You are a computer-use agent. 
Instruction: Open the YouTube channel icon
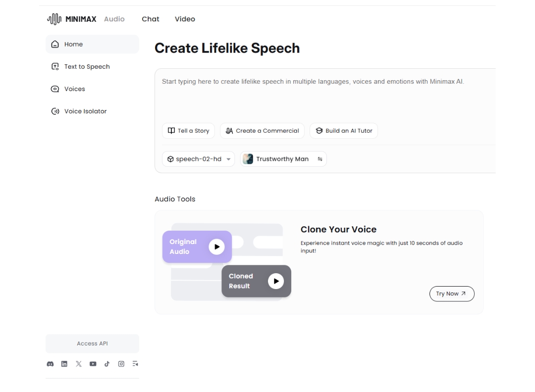tap(93, 364)
